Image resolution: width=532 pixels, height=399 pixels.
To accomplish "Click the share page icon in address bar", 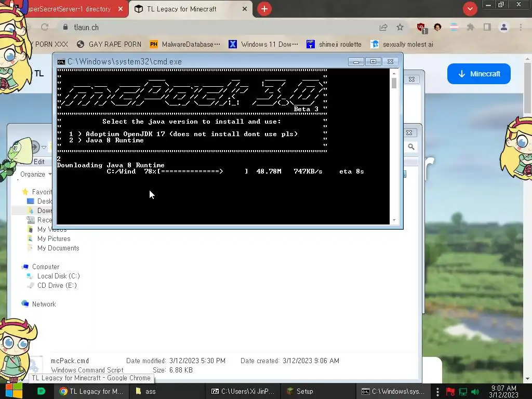I will point(383,27).
